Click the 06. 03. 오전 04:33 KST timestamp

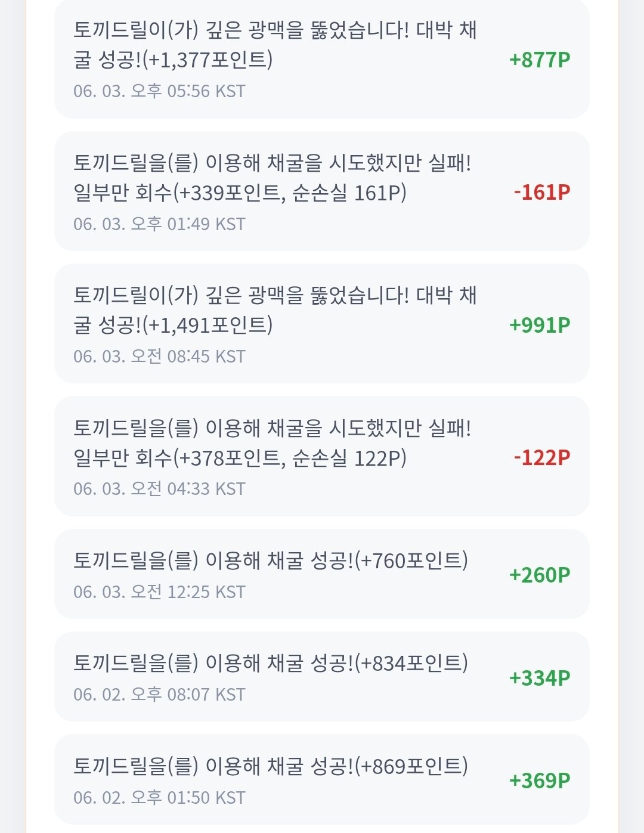coord(159,489)
